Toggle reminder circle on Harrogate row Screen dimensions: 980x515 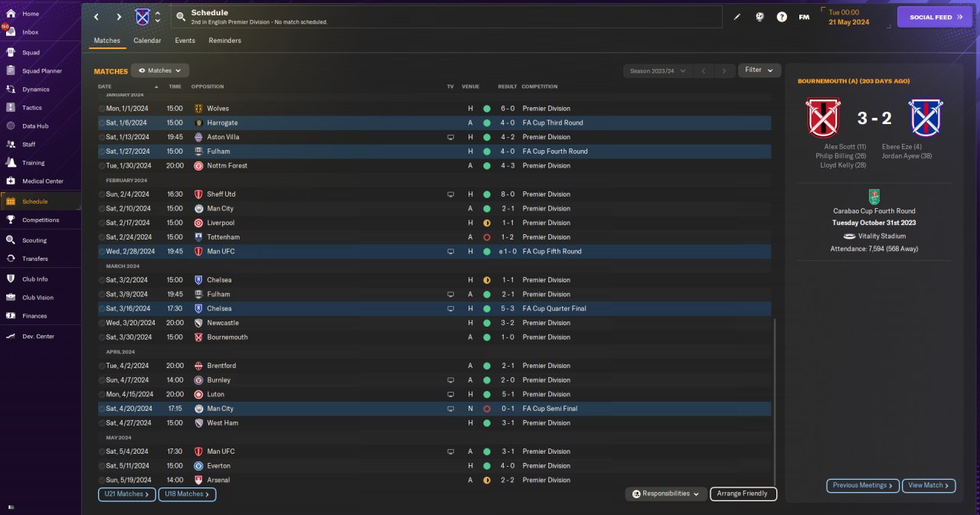(102, 122)
